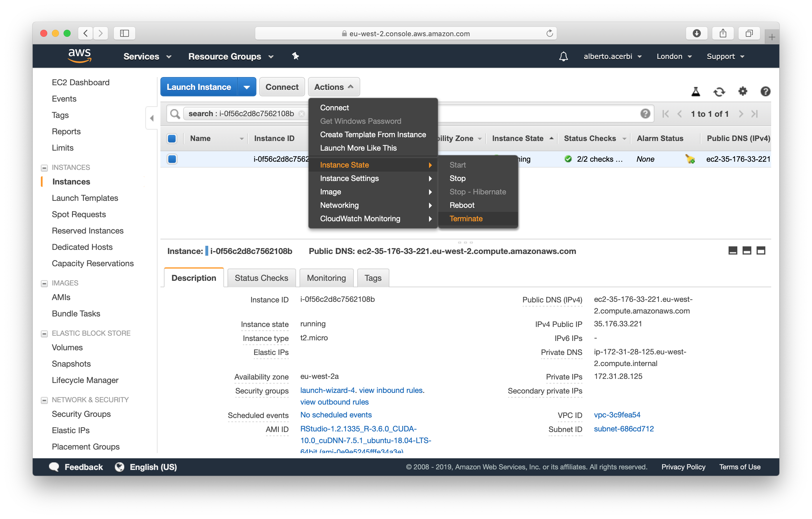Screen dimensions: 812x519
Task: Click the Connect toolbar button
Action: coord(282,87)
